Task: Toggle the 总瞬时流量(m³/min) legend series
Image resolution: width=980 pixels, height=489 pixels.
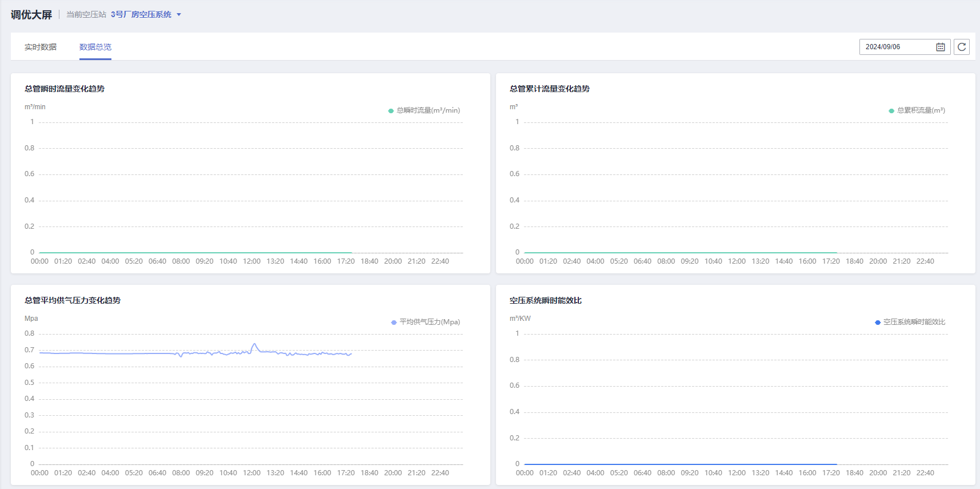Action: tap(424, 110)
